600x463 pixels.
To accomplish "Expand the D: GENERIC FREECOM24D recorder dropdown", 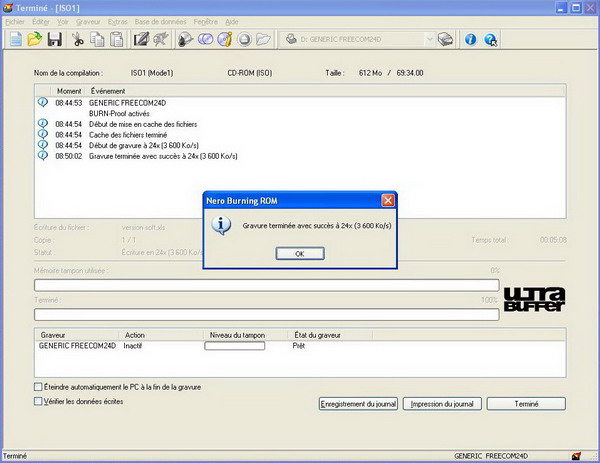I will coord(429,39).
